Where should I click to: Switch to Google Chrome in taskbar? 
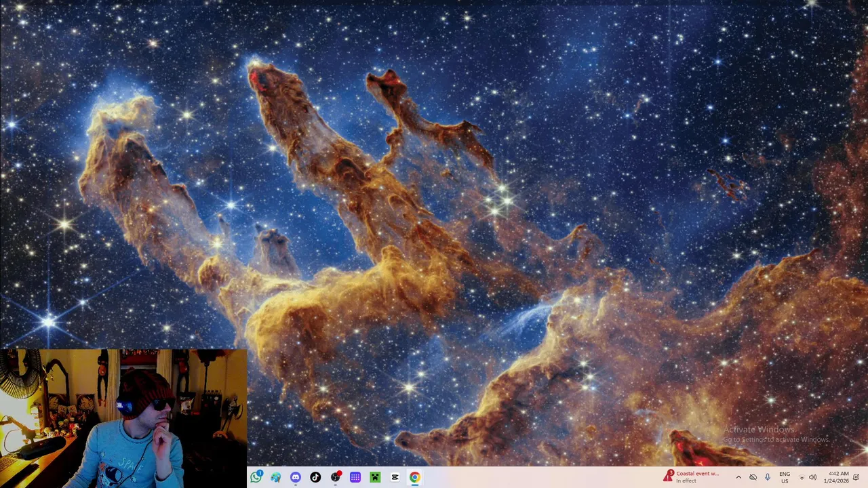(414, 477)
